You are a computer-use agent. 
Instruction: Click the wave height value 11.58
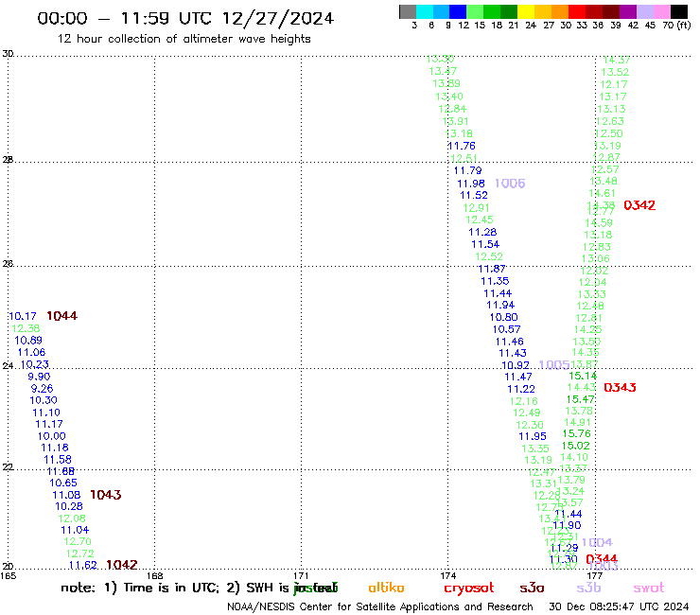(x=58, y=460)
